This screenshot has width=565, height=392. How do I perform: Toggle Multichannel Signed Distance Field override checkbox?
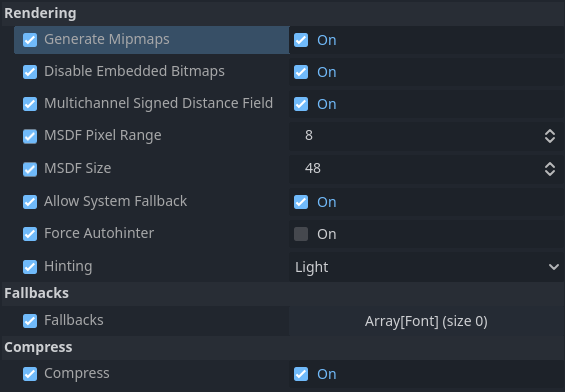[x=30, y=104]
